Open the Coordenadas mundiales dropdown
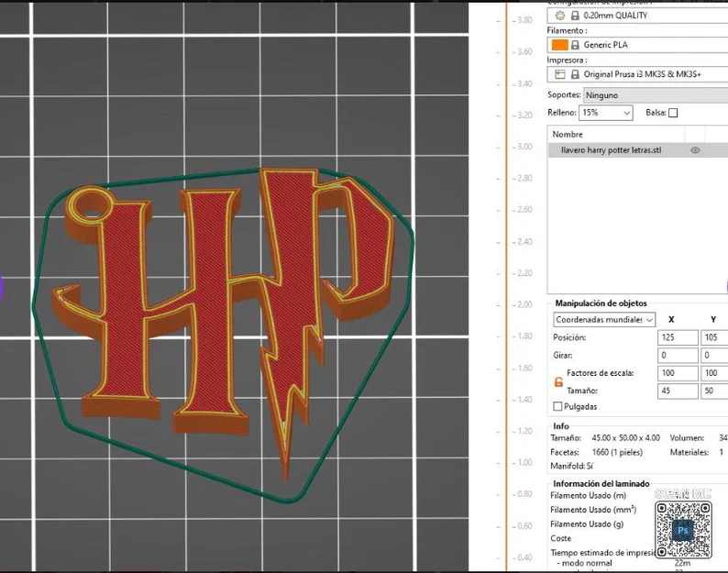 coord(604,319)
